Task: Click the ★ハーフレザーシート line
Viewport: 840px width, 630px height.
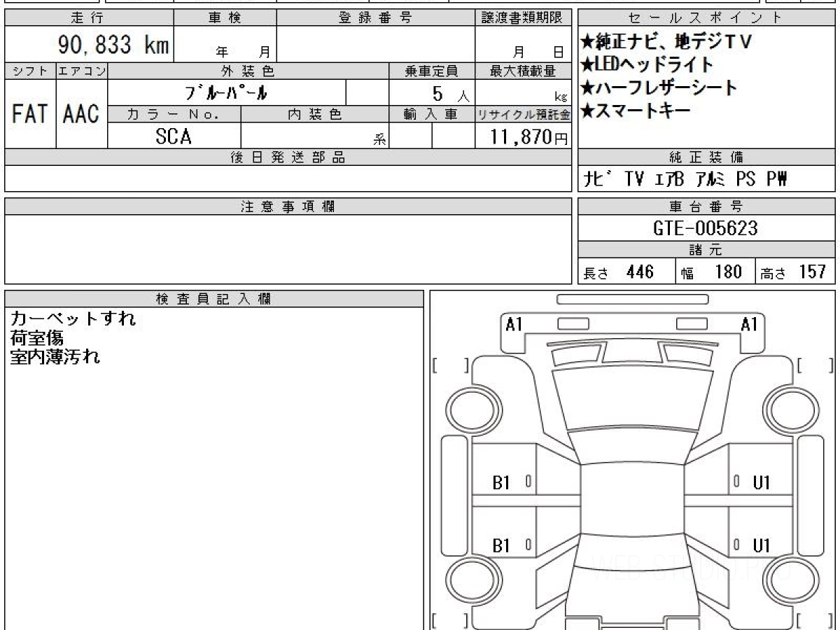Action: (x=659, y=87)
